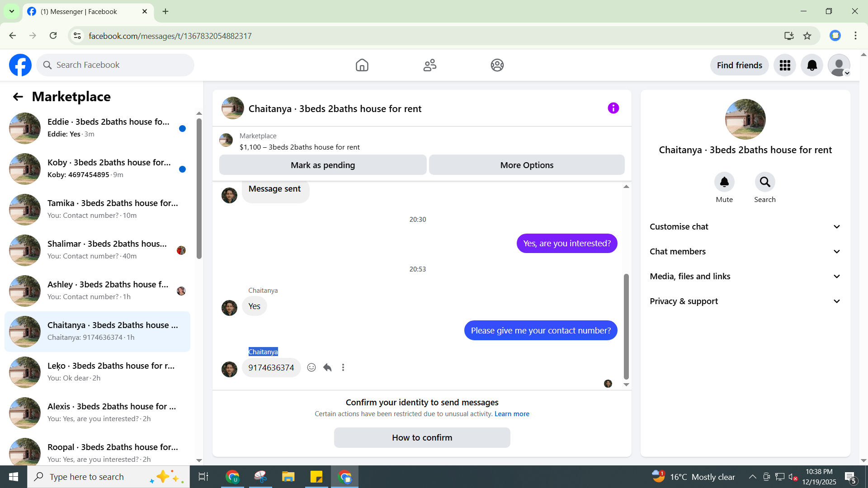Click Learn more link

click(x=512, y=414)
